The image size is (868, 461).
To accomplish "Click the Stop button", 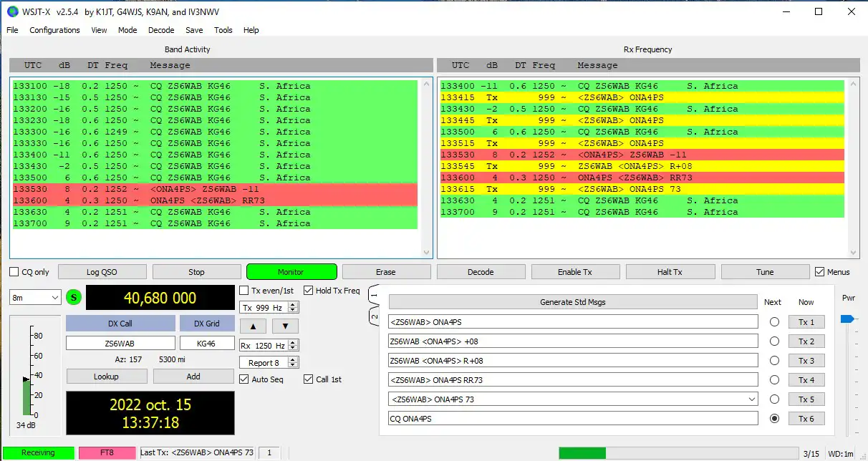I will tap(196, 272).
